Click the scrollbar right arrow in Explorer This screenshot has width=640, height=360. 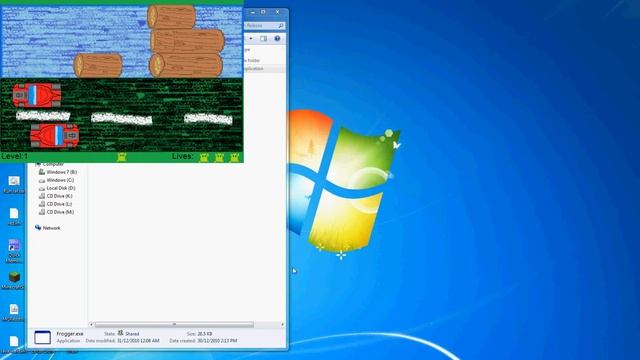coord(282,324)
